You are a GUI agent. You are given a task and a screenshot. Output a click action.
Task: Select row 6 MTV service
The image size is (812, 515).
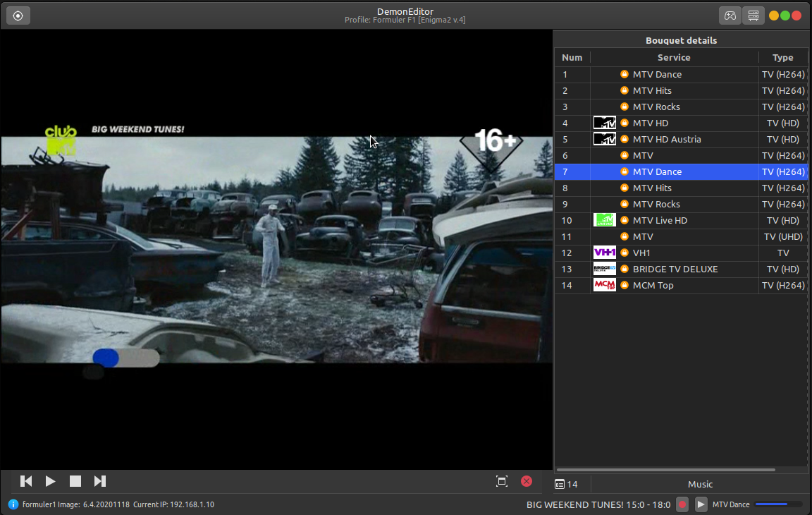pyautogui.click(x=681, y=155)
